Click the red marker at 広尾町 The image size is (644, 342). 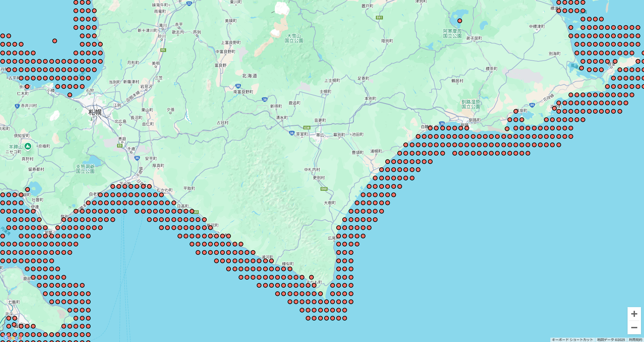tap(339, 236)
